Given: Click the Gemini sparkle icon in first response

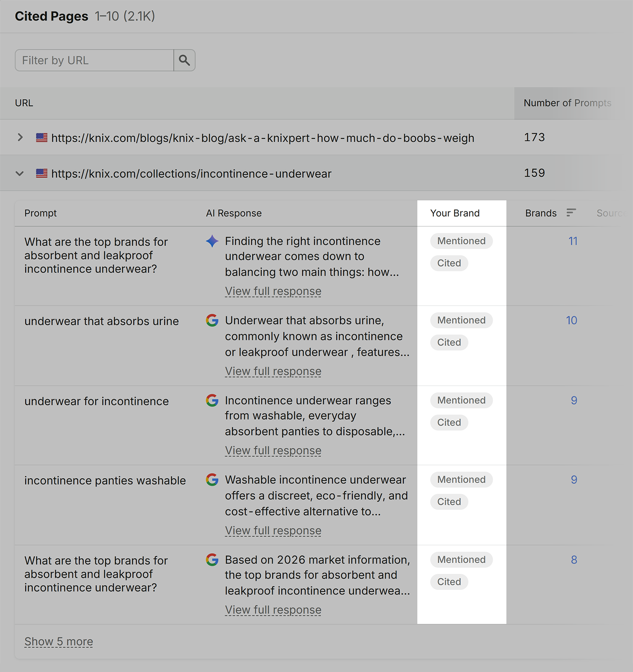Looking at the screenshot, I should tap(212, 241).
